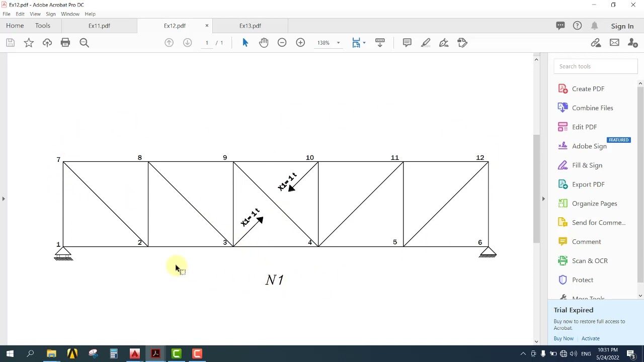
Task: Expand the left navigation pane
Action: (x=4, y=199)
